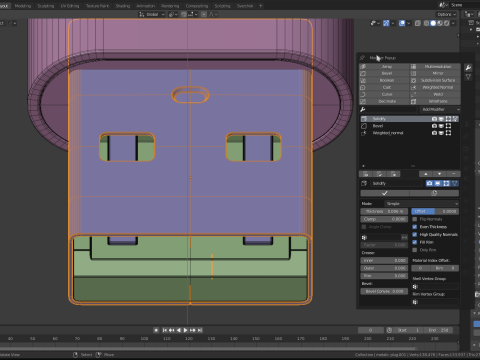
Task: Open the snapping options dropdown
Action: 192,14
